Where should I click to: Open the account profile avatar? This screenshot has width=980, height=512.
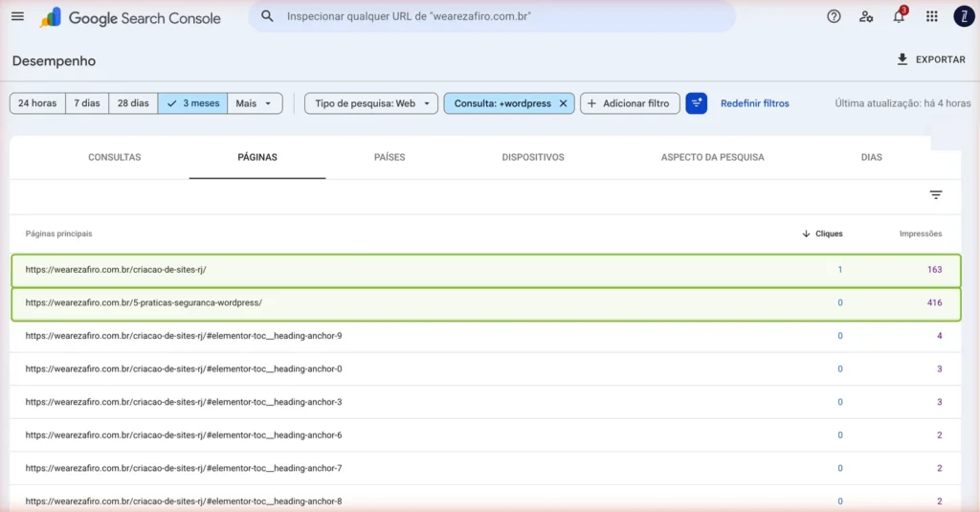pyautogui.click(x=965, y=17)
